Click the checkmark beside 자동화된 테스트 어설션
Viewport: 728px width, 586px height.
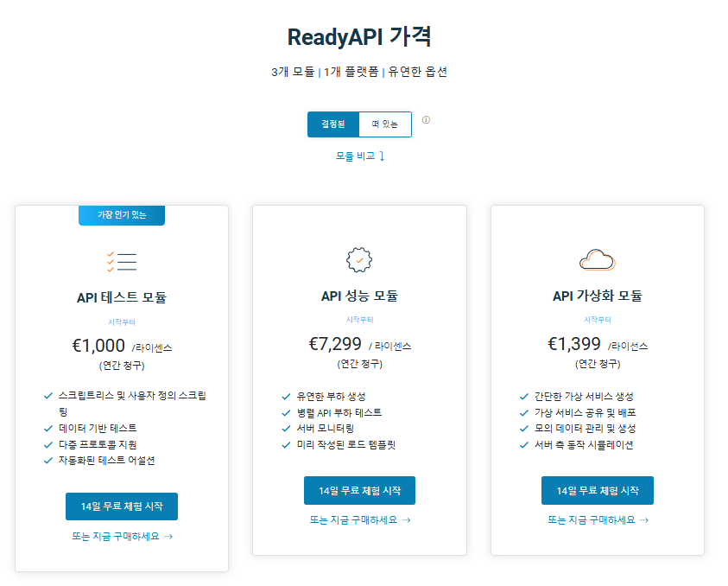click(48, 461)
